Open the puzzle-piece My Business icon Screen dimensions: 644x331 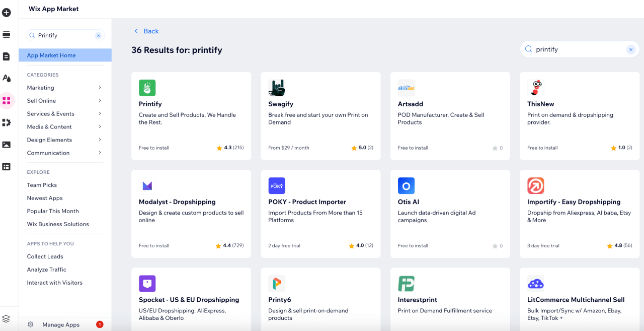point(7,122)
